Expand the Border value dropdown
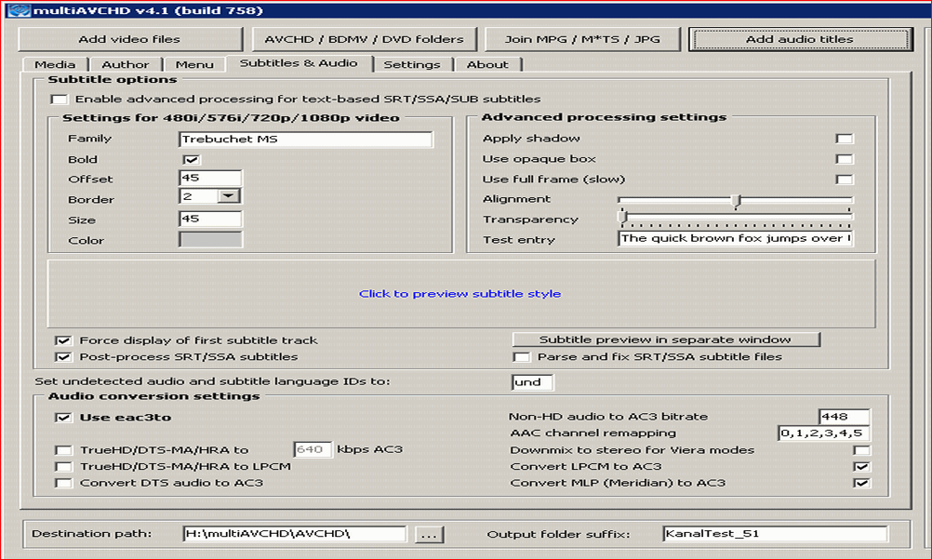This screenshot has width=932, height=560. click(x=228, y=196)
